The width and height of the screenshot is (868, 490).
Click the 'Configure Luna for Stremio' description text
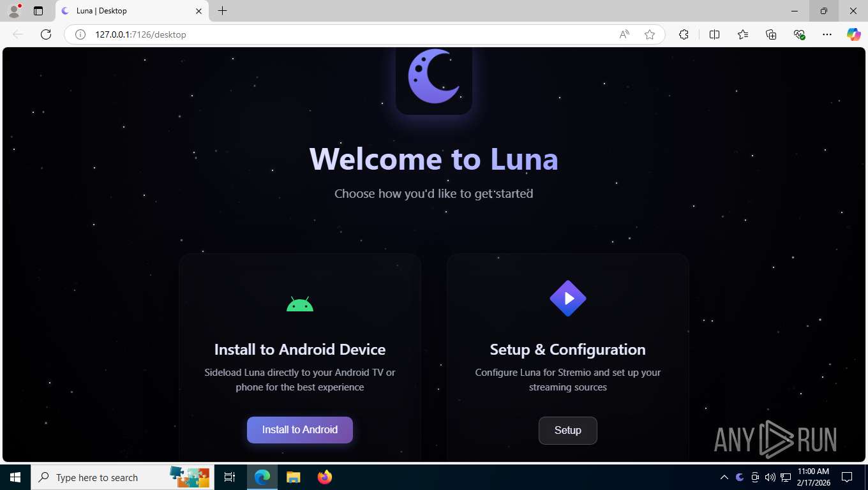coord(568,380)
